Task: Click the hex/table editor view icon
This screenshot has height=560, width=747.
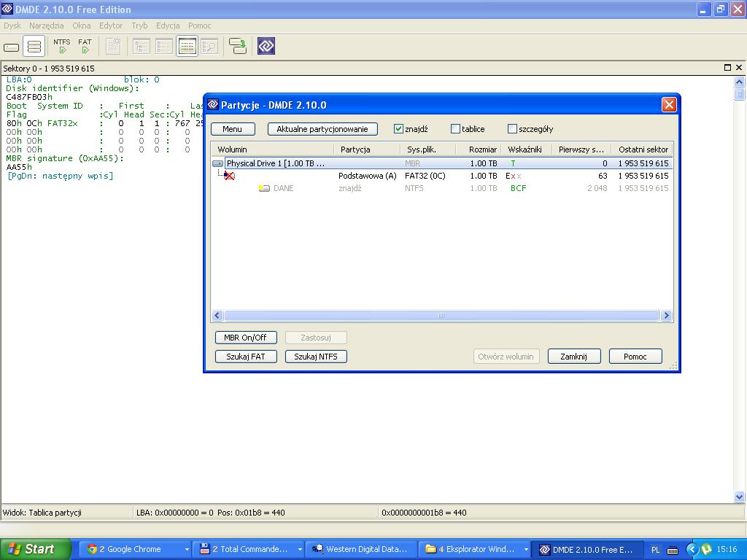Action: click(x=187, y=46)
